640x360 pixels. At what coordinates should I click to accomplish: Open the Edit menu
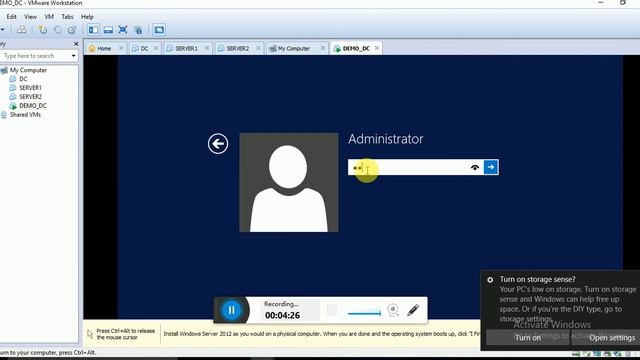pyautogui.click(x=11, y=17)
